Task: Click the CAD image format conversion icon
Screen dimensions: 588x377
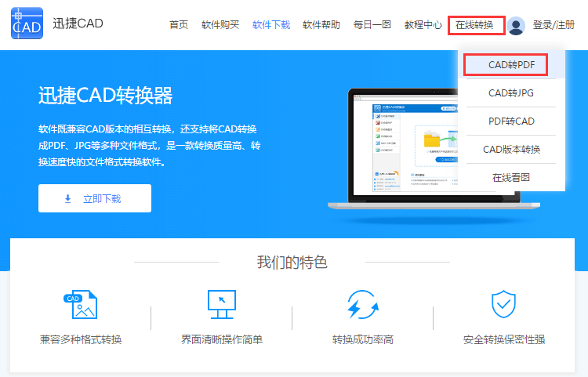Action: 81,305
